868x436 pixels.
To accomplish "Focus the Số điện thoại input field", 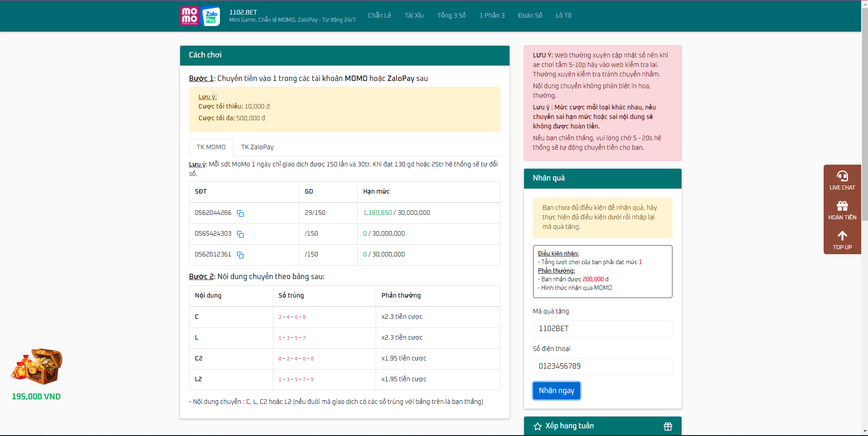I will (x=602, y=366).
